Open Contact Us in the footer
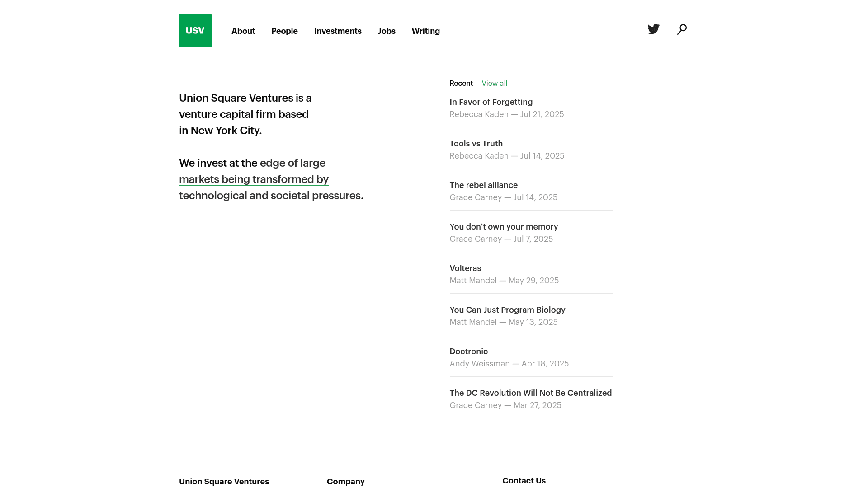Screen dimensions: 868x488 click(524, 480)
